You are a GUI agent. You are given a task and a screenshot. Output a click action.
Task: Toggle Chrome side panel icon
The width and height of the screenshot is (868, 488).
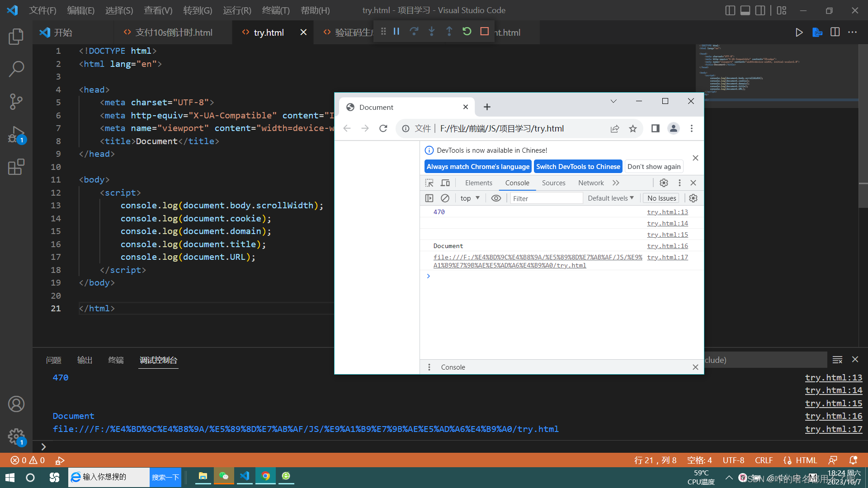click(655, 128)
